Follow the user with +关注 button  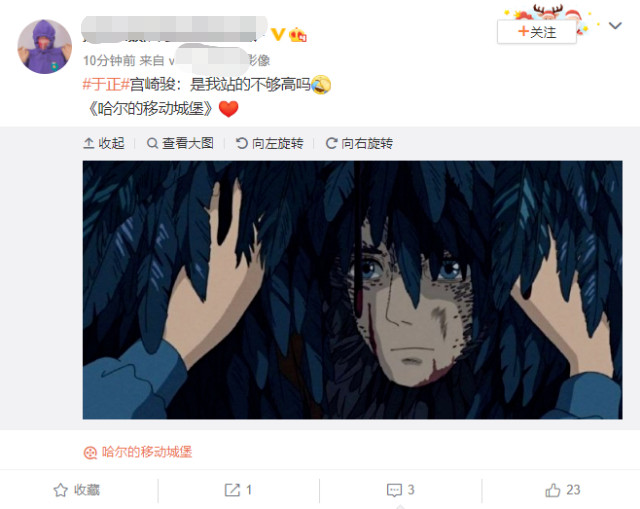(537, 32)
